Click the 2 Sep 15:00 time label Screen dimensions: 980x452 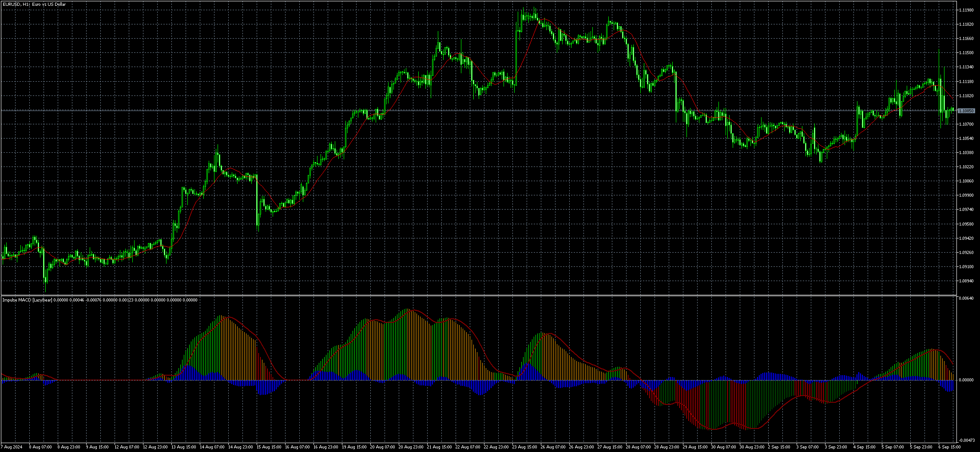pyautogui.click(x=779, y=447)
